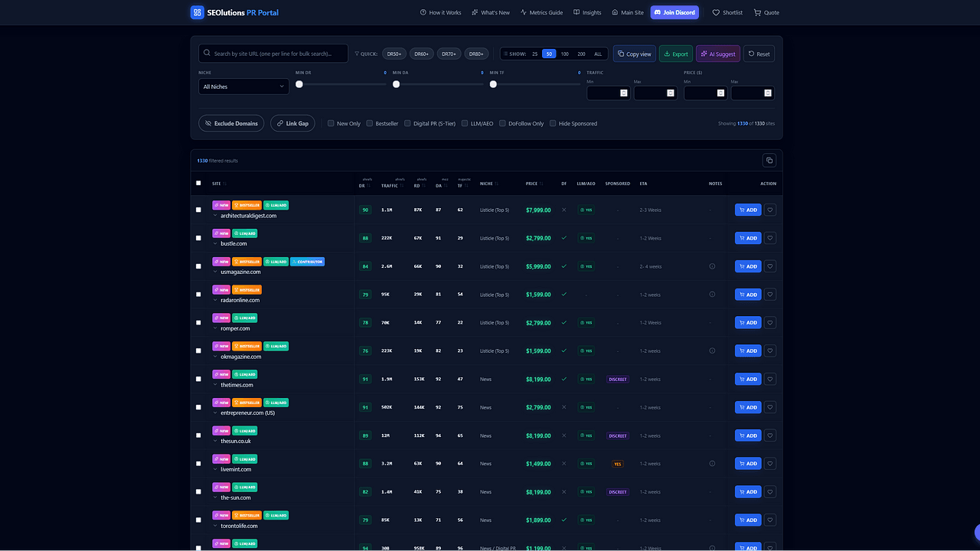Shortlist the architecturaldigest.com row with its heart

(x=770, y=210)
